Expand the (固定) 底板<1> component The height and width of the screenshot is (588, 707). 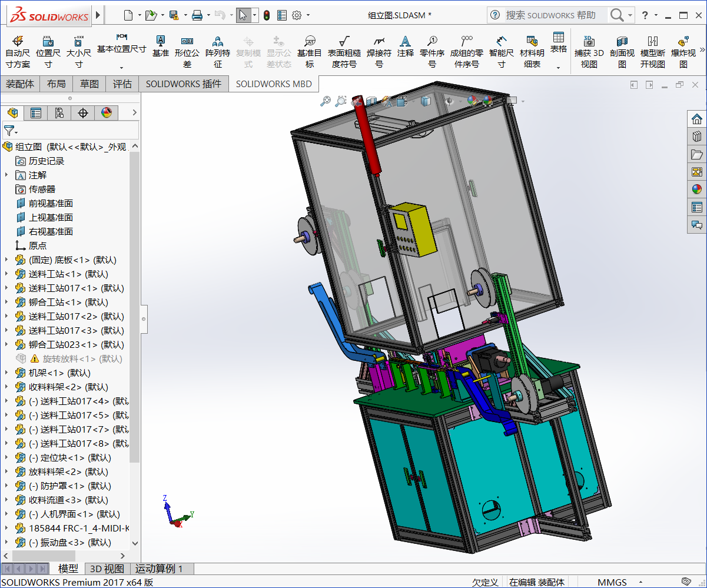(6, 260)
